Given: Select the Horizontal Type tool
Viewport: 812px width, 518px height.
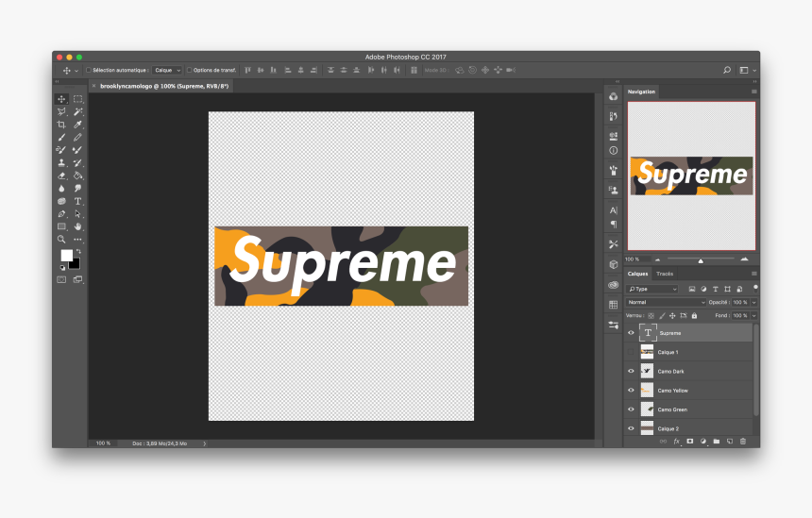Looking at the screenshot, I should click(x=77, y=201).
